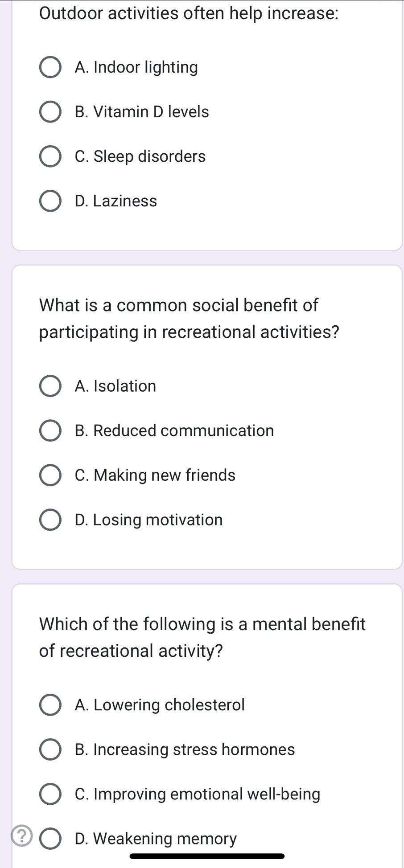Select 'C. Sleep disorders' radio button
Viewport: 404px width, 868px height.
coord(50,156)
